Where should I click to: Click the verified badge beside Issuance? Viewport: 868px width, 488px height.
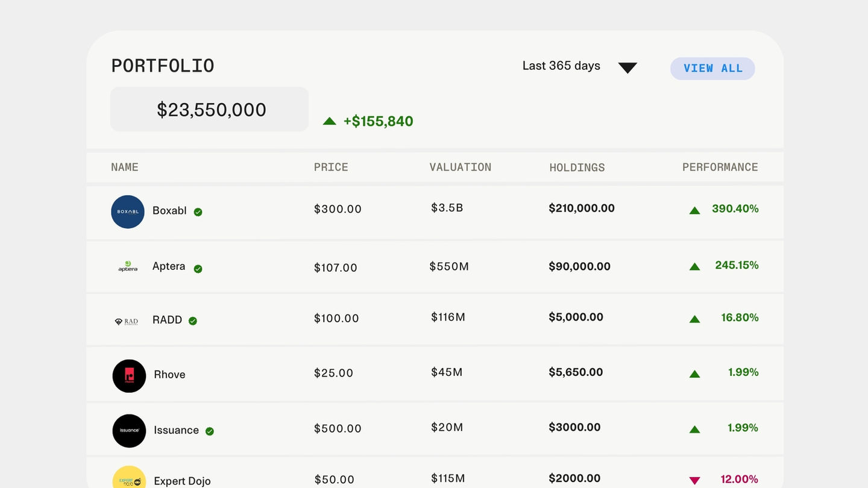pos(210,431)
